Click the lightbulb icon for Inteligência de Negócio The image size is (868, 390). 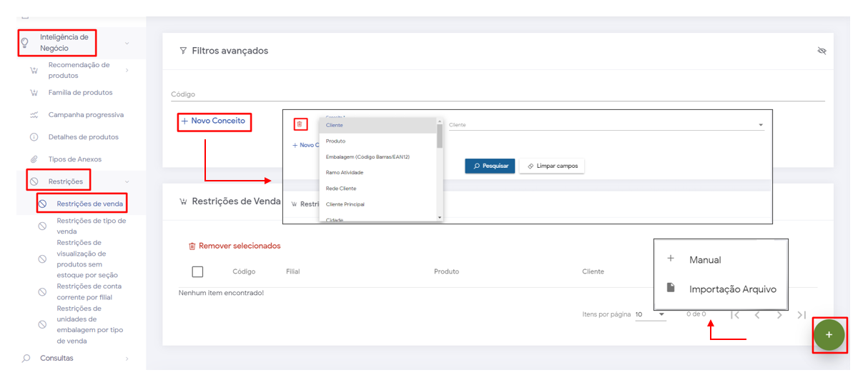25,43
